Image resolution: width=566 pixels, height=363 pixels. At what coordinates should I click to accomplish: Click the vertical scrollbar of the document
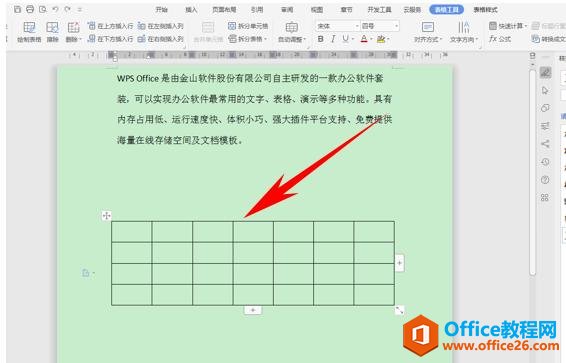[532, 173]
